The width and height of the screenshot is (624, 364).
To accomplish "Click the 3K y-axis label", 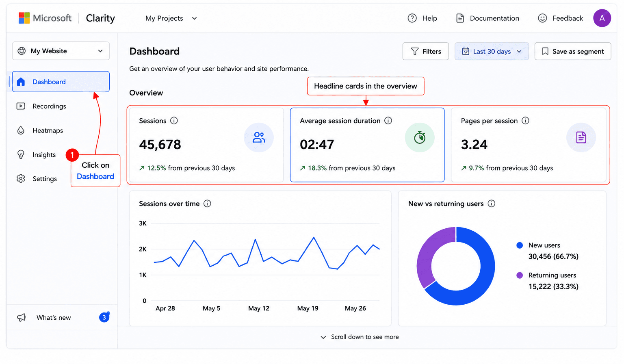I will click(143, 223).
